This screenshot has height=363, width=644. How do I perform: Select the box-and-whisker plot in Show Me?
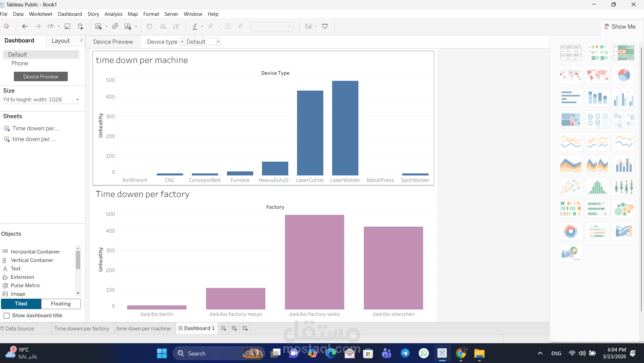(624, 186)
